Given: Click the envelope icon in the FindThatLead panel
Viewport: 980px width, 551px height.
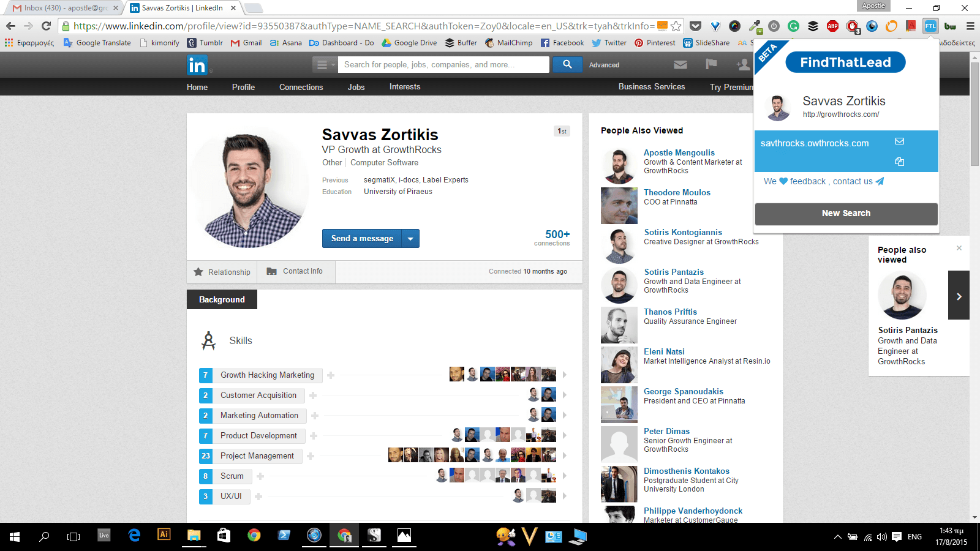Looking at the screenshot, I should 900,141.
